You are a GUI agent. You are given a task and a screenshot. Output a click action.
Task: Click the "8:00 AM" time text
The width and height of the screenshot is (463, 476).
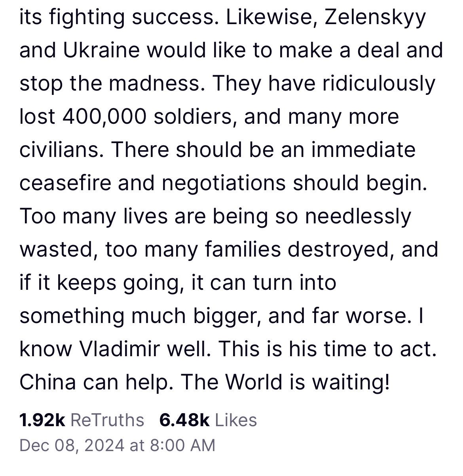(182, 445)
